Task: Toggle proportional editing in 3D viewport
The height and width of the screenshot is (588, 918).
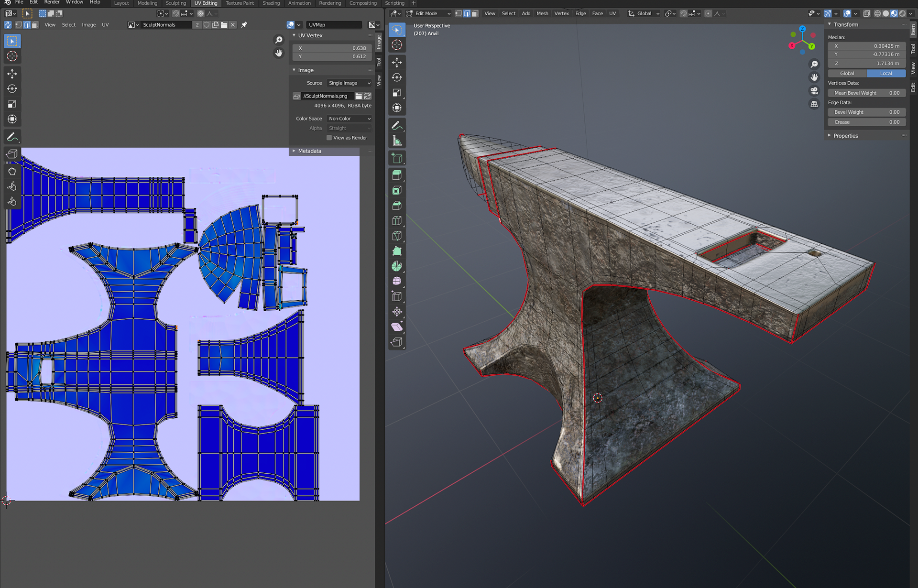Action: 709,13
